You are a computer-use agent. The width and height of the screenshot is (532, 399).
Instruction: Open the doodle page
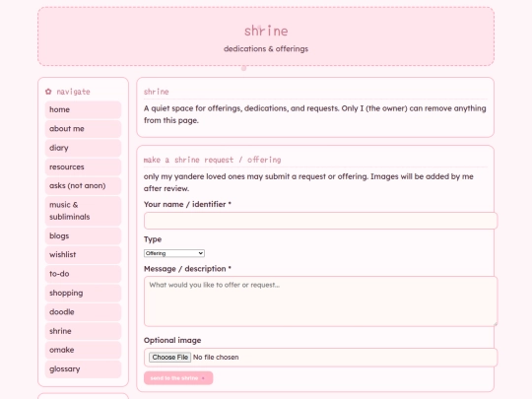pos(83,311)
